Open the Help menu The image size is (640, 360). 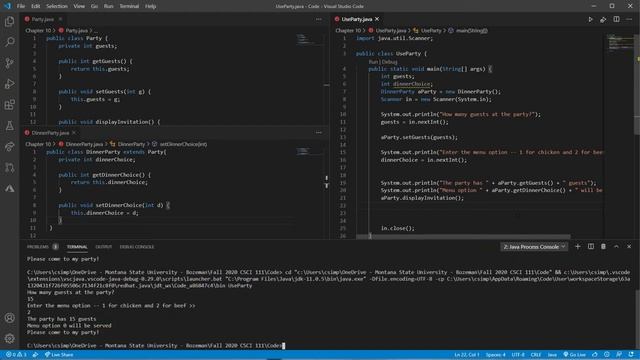[151, 6]
